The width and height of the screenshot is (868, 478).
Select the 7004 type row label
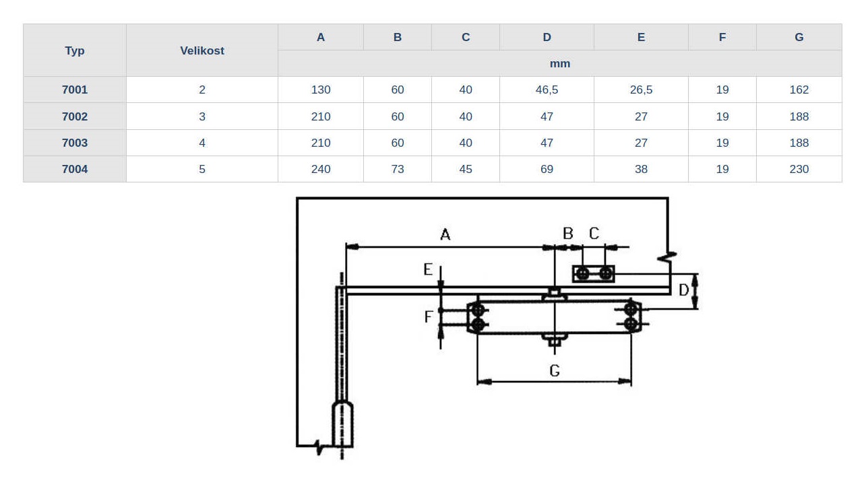pos(75,169)
